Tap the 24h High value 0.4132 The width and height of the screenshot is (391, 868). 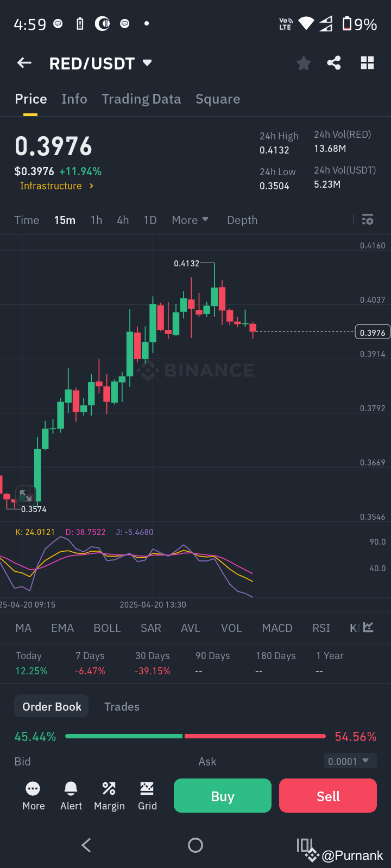[274, 150]
